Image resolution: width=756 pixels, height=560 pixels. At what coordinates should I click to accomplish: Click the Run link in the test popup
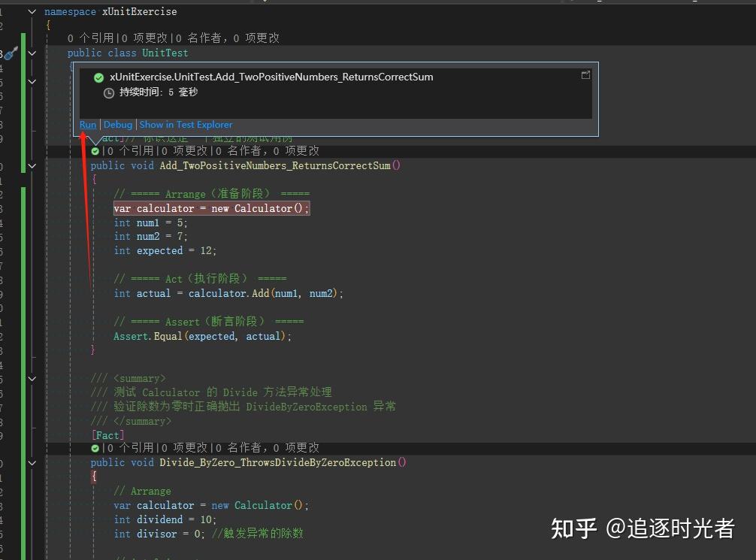pos(87,125)
